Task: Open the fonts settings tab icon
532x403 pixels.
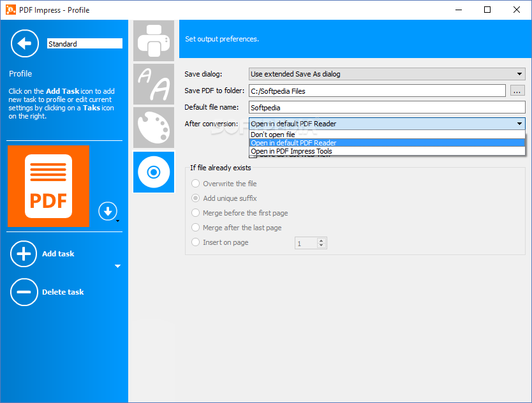Action: click(x=154, y=84)
